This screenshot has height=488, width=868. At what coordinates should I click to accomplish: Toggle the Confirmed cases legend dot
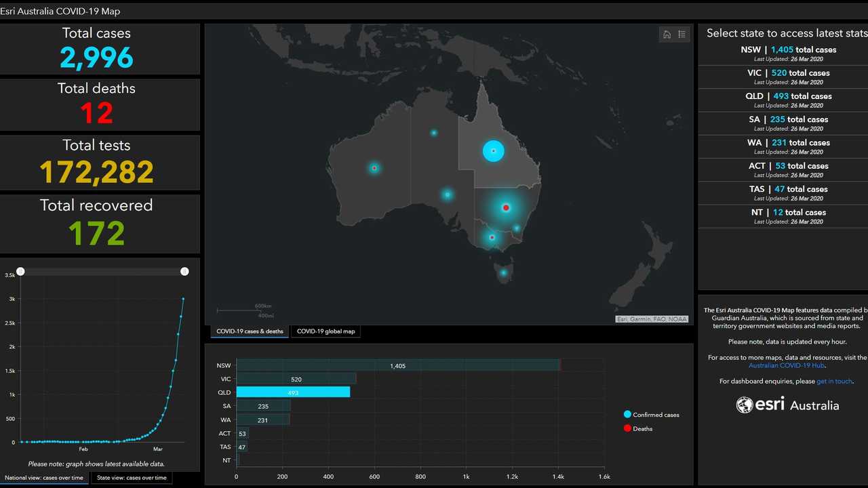627,415
